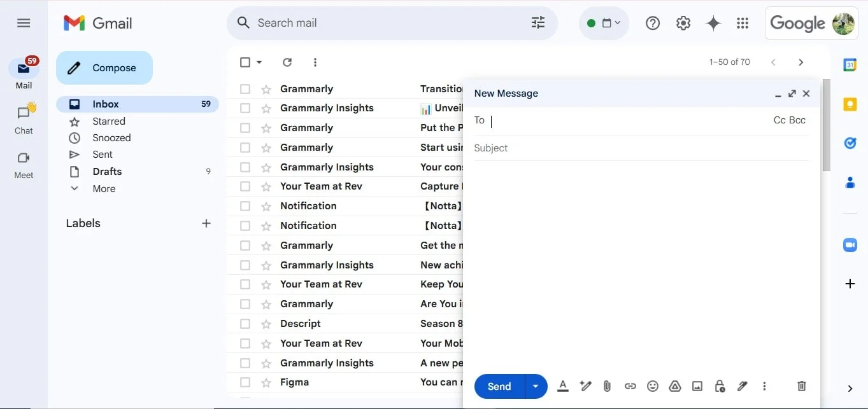Select the Capture email from Your Team at Rev

pyautogui.click(x=245, y=186)
